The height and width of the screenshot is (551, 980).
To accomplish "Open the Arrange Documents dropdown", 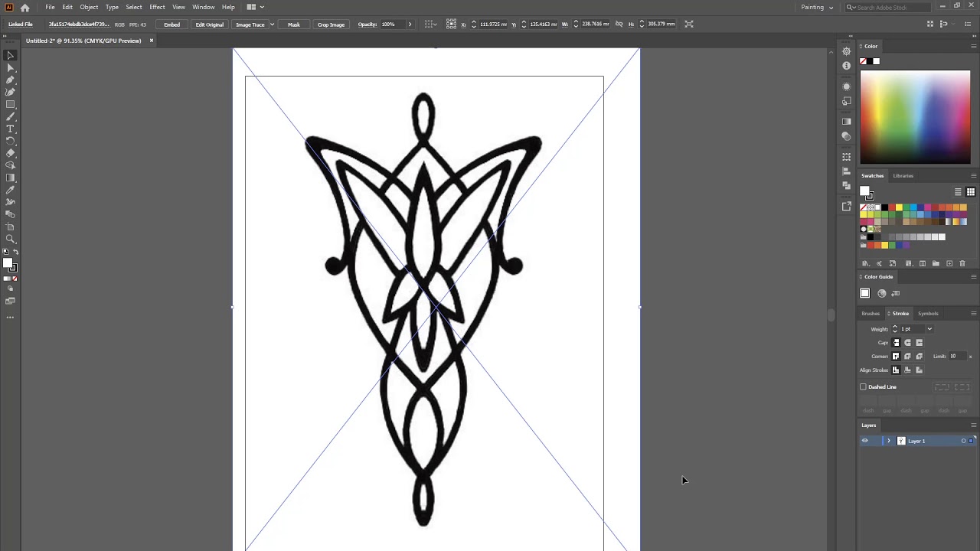I will point(255,7).
